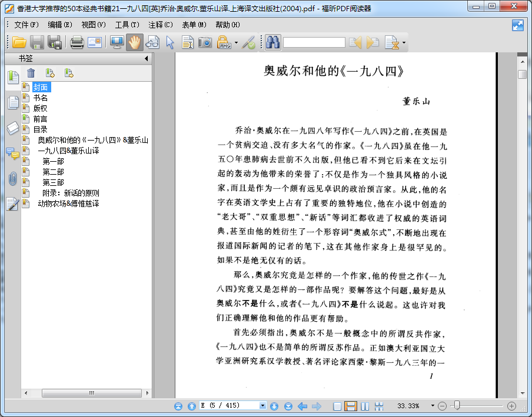Image resolution: width=532 pixels, height=417 pixels.
Task: Open the 注释(C) menu
Action: 161,25
